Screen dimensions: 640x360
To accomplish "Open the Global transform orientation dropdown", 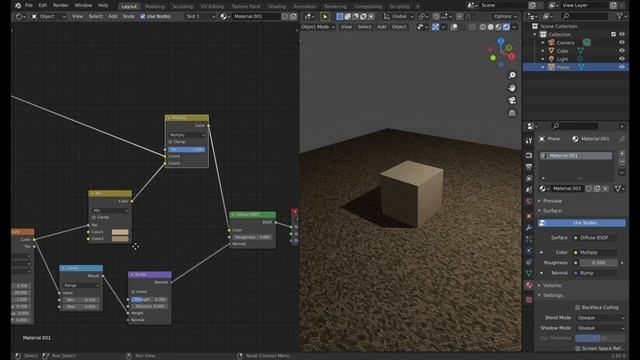I will [398, 17].
